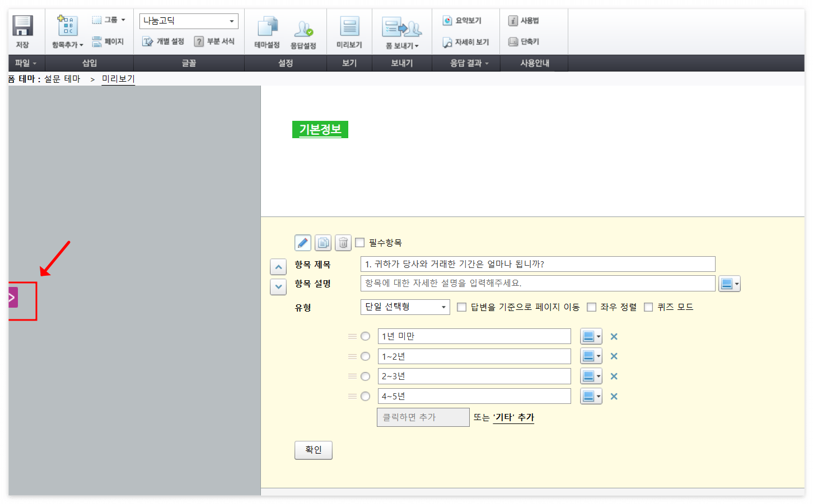Viewport: 813px width, 504px height.
Task: Click the pencil edit icon above the item
Action: 302,242
